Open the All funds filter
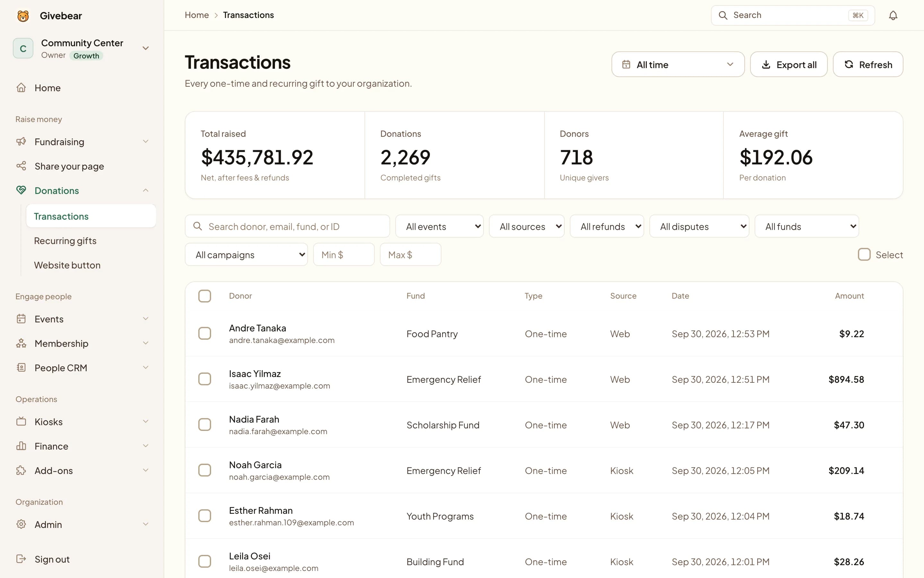Viewport: 924px width, 578px height. point(807,226)
